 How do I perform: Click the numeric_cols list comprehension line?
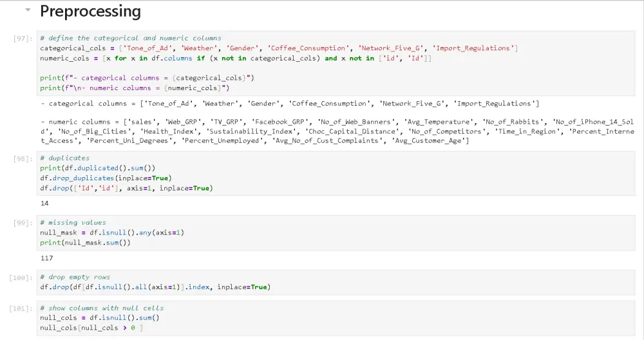pos(235,58)
